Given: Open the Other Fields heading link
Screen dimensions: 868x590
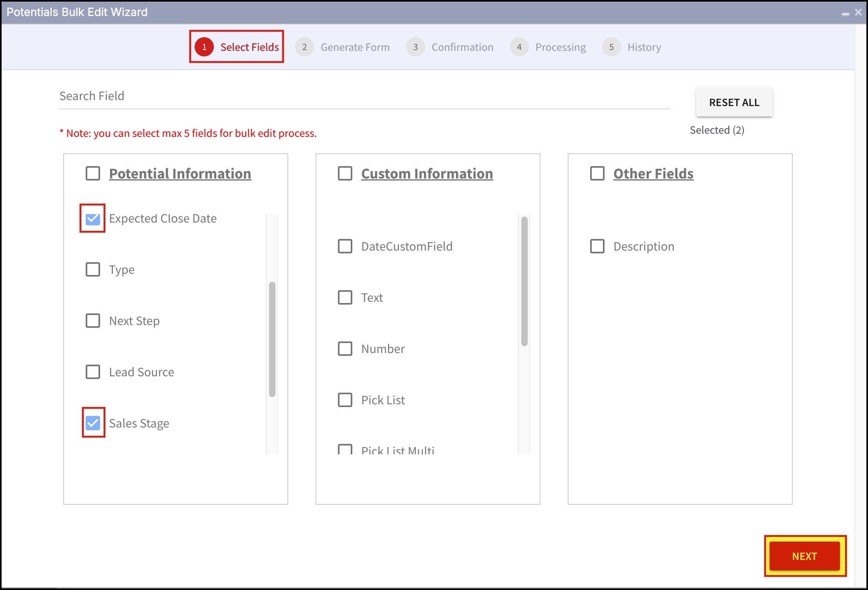Looking at the screenshot, I should [653, 173].
